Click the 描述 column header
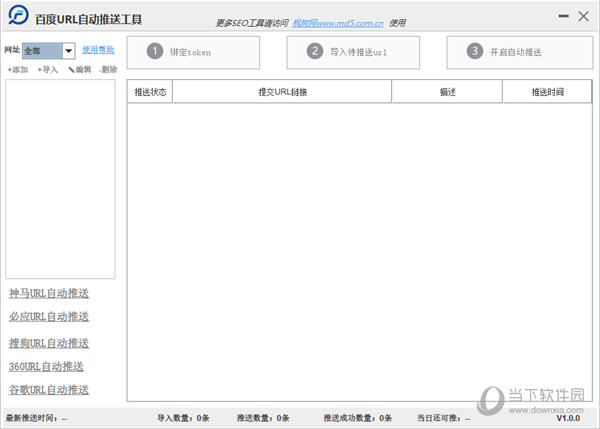This screenshot has width=600, height=429. [x=447, y=92]
